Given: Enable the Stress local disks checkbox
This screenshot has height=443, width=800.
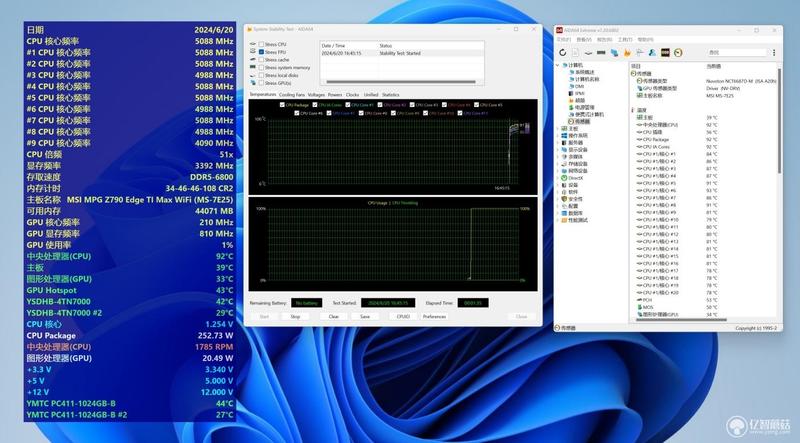Looking at the screenshot, I should [261, 75].
